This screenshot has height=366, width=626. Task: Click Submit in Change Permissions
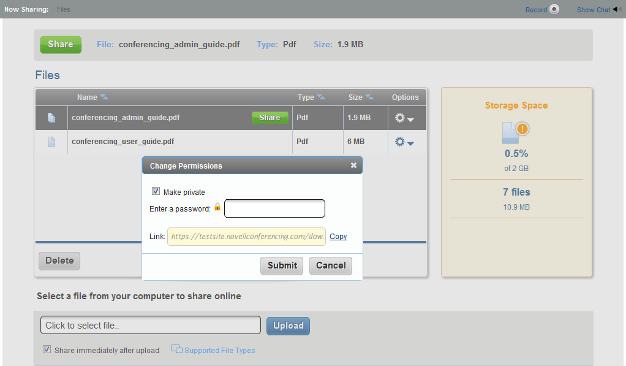(282, 265)
